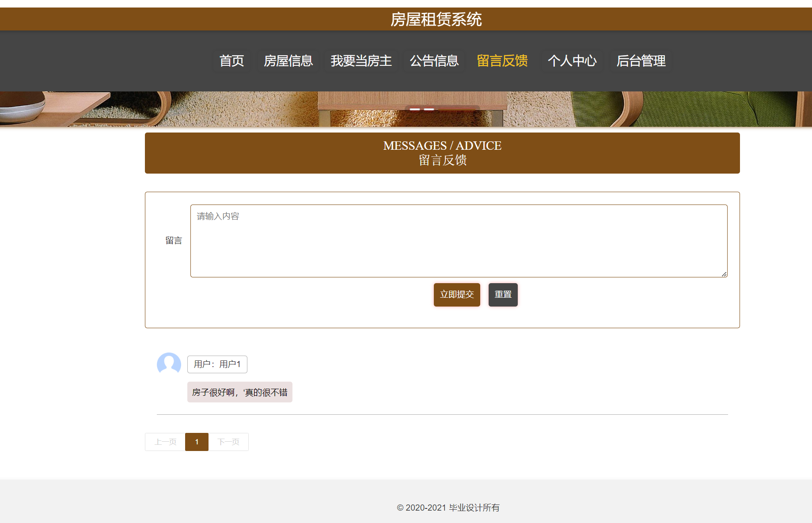Screen dimensions: 812x523
Task: Click the footer copyright text
Action: tap(448, 508)
